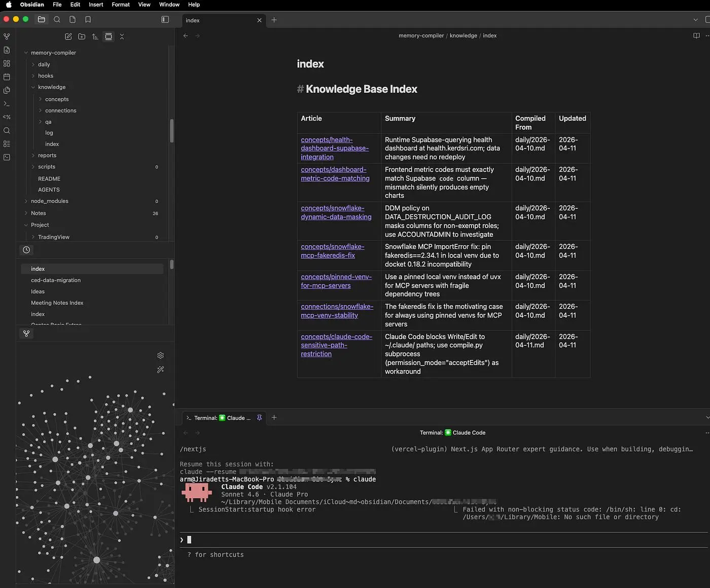710x588 pixels.
Task: Click the templates copy ribbon icon
Action: (7, 90)
